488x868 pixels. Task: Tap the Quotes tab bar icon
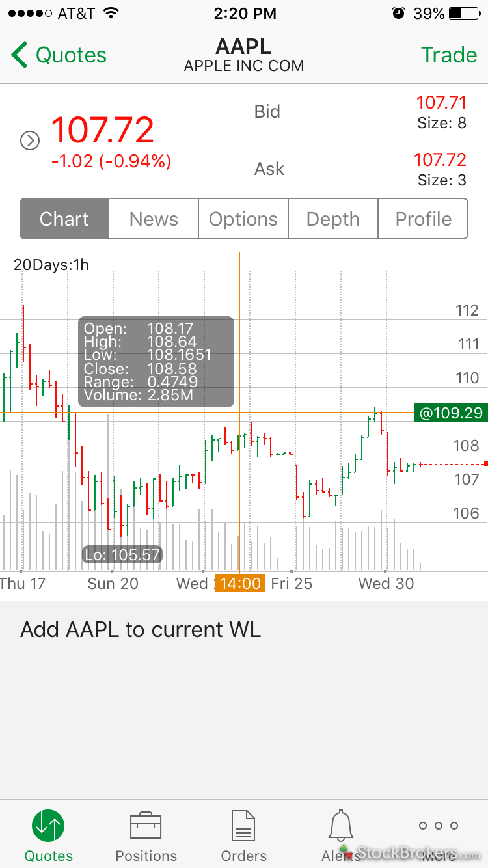point(49,826)
